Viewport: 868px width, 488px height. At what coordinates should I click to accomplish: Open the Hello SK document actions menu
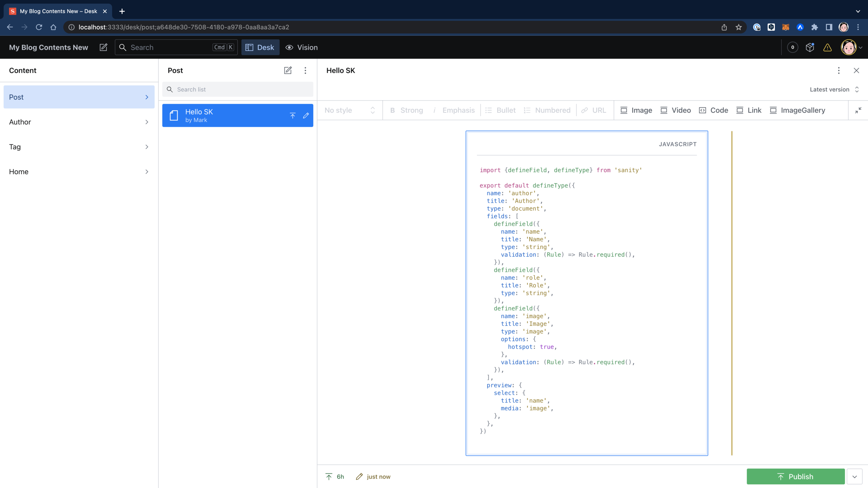tap(839, 70)
